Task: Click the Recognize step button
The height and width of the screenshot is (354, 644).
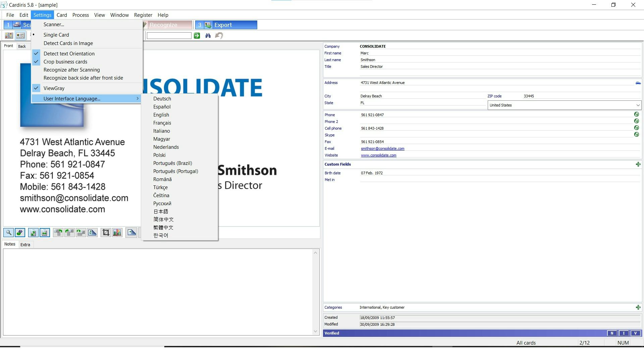Action: tap(167, 25)
